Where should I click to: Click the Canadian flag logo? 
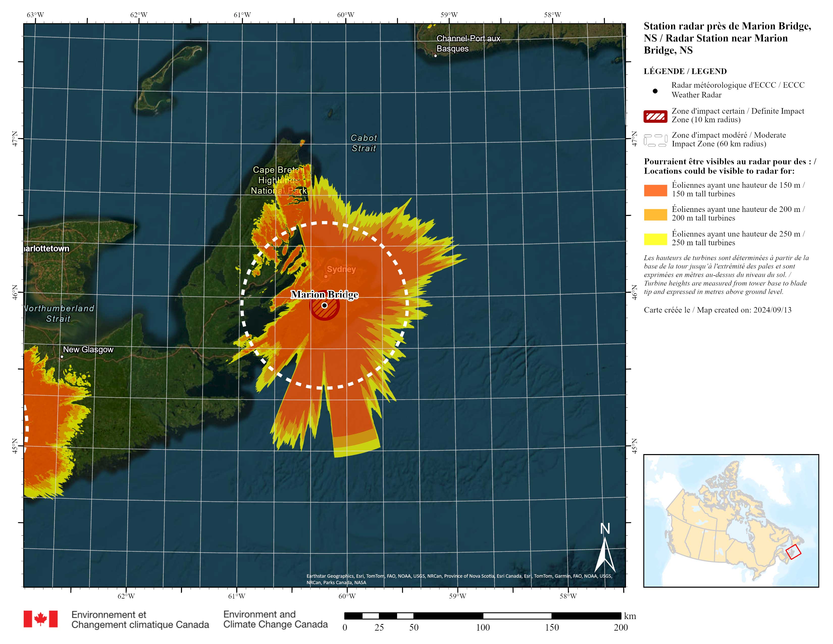[x=40, y=619]
